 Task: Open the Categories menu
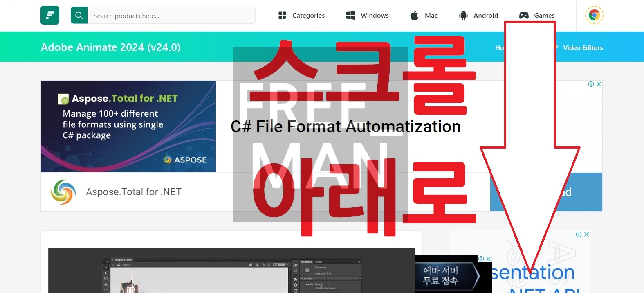pyautogui.click(x=301, y=15)
